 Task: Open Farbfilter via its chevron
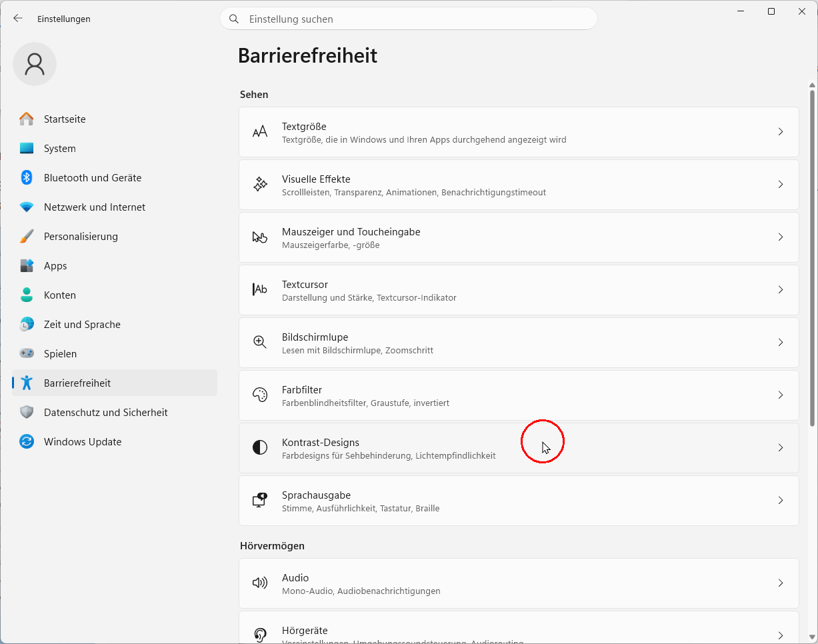click(781, 395)
